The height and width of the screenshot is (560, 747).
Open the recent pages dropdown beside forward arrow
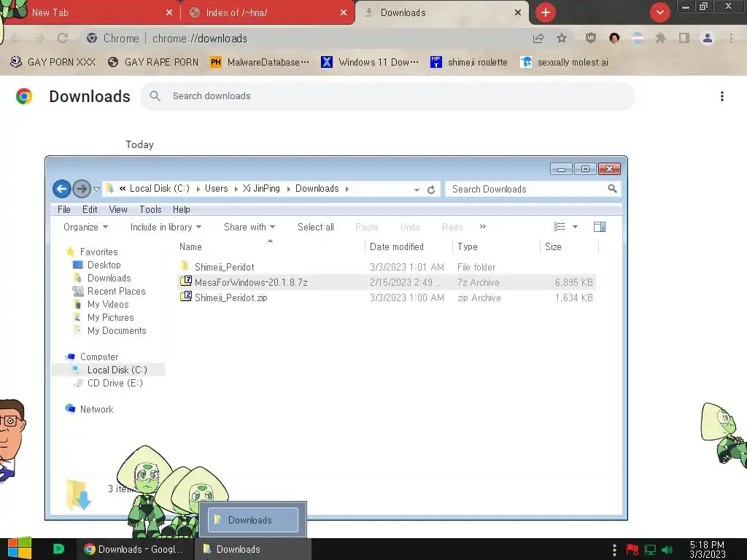coord(96,189)
